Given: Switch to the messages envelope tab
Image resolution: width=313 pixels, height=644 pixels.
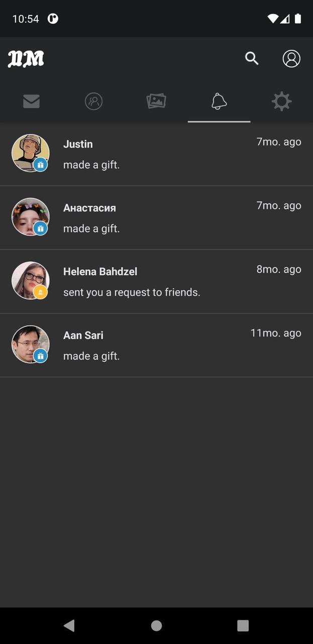Looking at the screenshot, I should point(31,101).
